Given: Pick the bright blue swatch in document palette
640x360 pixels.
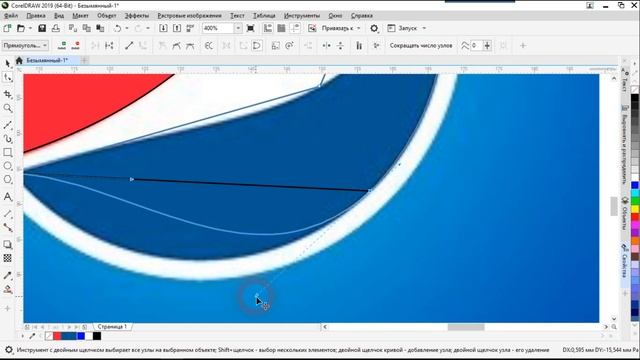Looking at the screenshot, I should point(81,336).
